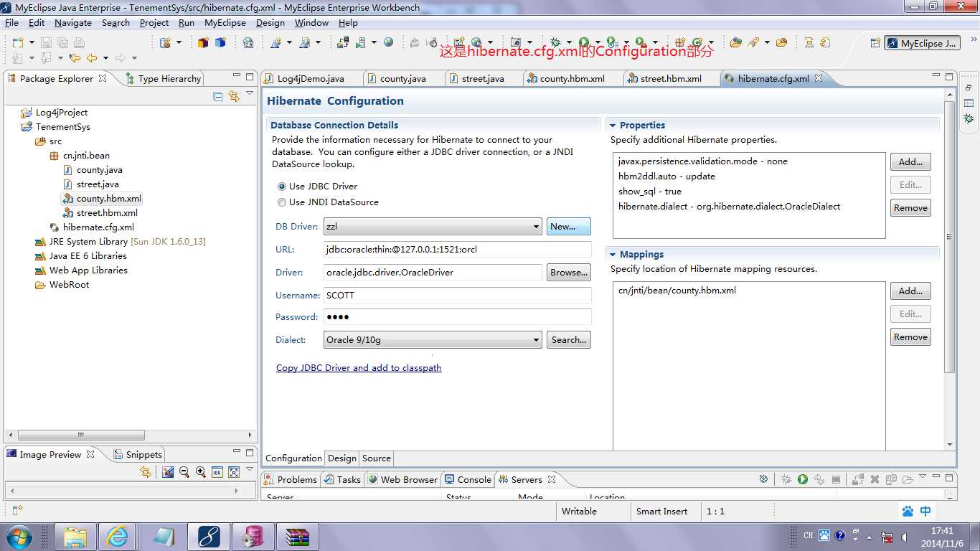Click zoom in icon in Image Preview

coord(201,472)
